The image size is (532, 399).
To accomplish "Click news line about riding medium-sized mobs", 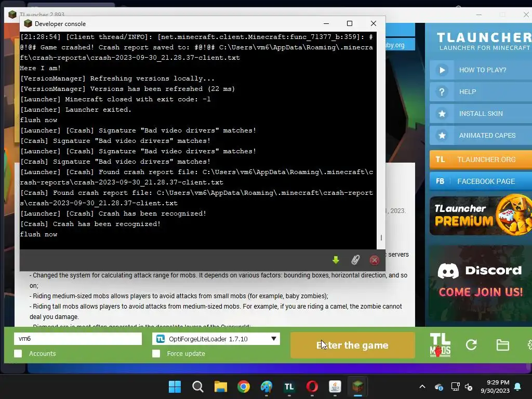I will click(x=179, y=296).
